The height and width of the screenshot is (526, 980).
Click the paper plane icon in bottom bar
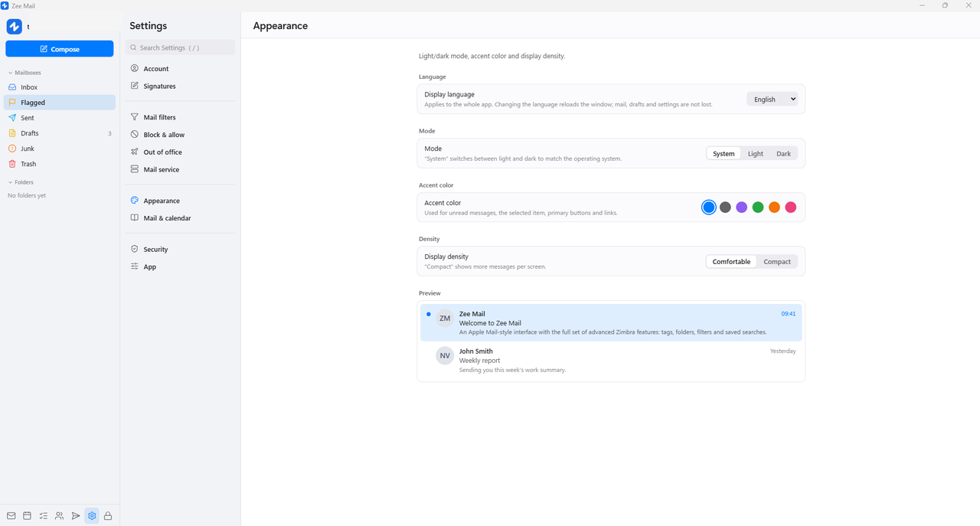[76, 516]
